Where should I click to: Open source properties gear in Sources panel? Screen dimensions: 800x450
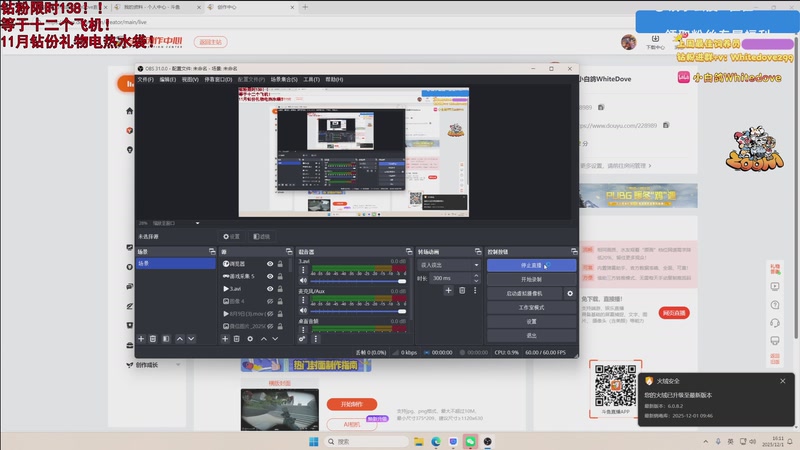250,339
